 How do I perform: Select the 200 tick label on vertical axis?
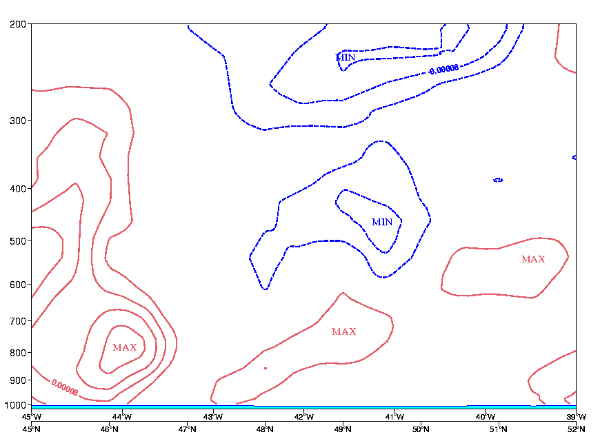pos(17,25)
